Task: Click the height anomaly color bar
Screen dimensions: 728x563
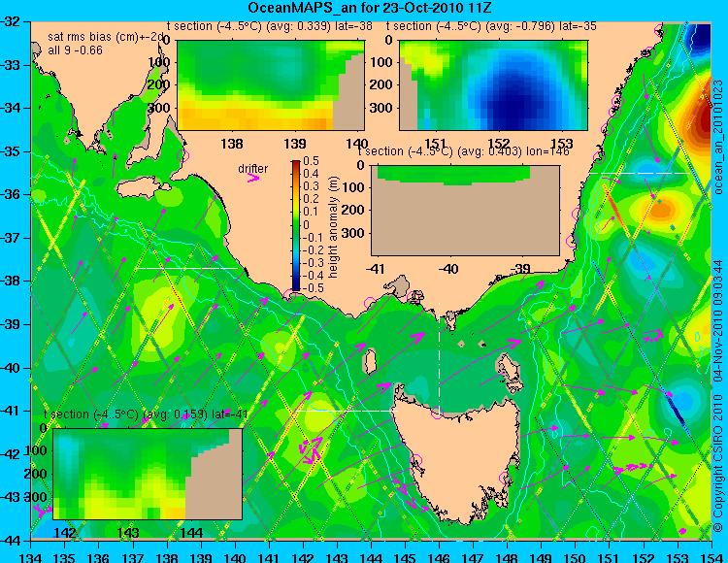Action: tap(296, 225)
